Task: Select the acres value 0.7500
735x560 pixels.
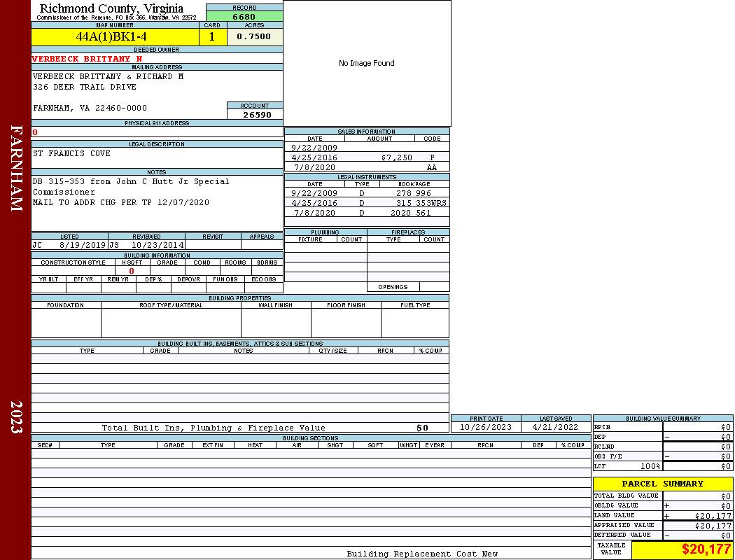Action: click(254, 37)
